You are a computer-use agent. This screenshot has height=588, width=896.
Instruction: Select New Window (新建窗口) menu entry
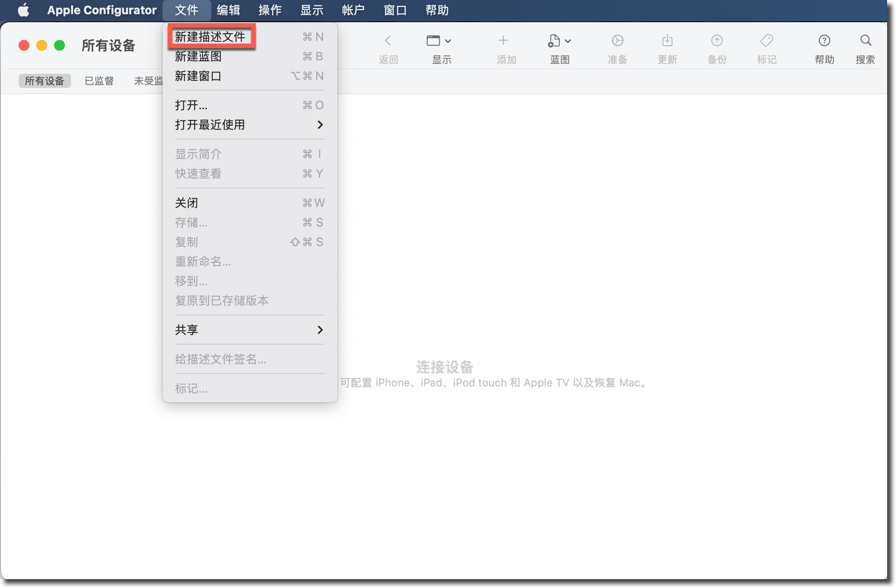point(198,76)
